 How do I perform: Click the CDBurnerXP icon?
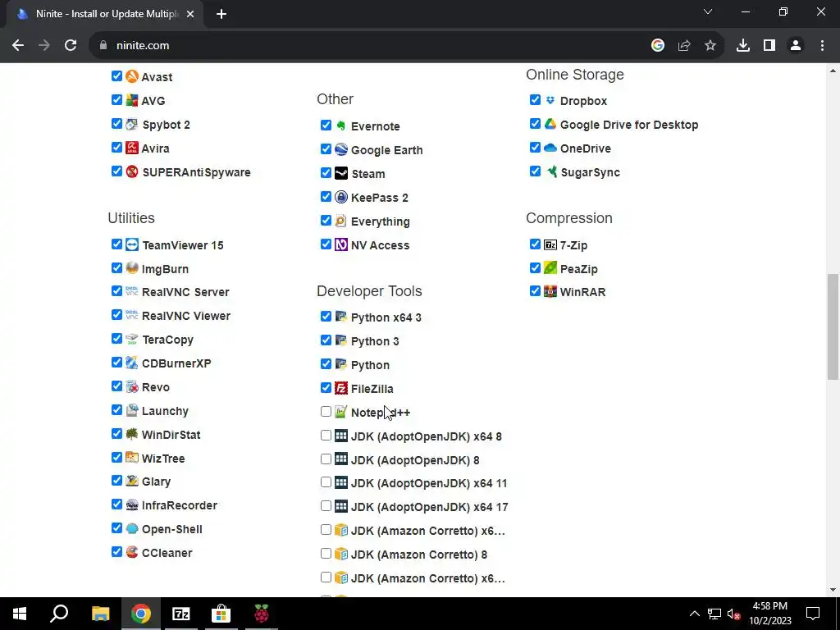coord(132,363)
